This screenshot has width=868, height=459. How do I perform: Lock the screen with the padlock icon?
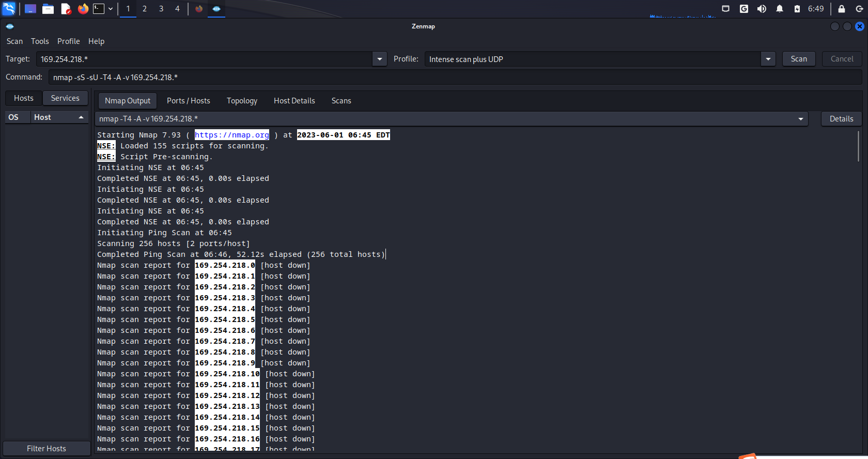pyautogui.click(x=842, y=9)
